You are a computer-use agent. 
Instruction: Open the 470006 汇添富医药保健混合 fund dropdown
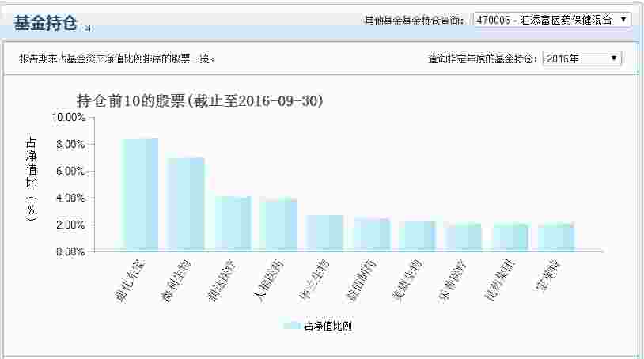tap(551, 20)
